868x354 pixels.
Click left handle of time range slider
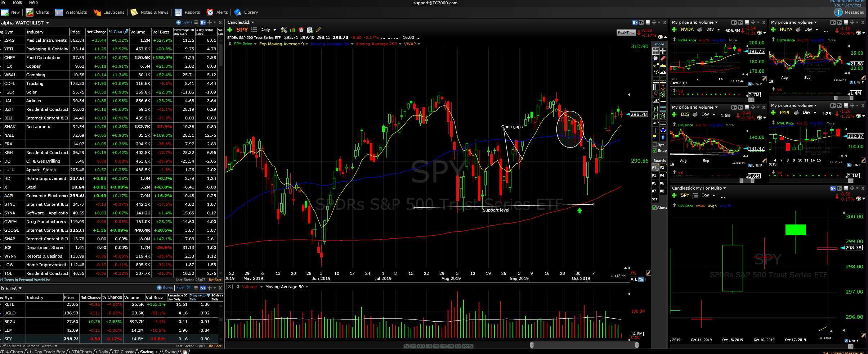point(532,345)
